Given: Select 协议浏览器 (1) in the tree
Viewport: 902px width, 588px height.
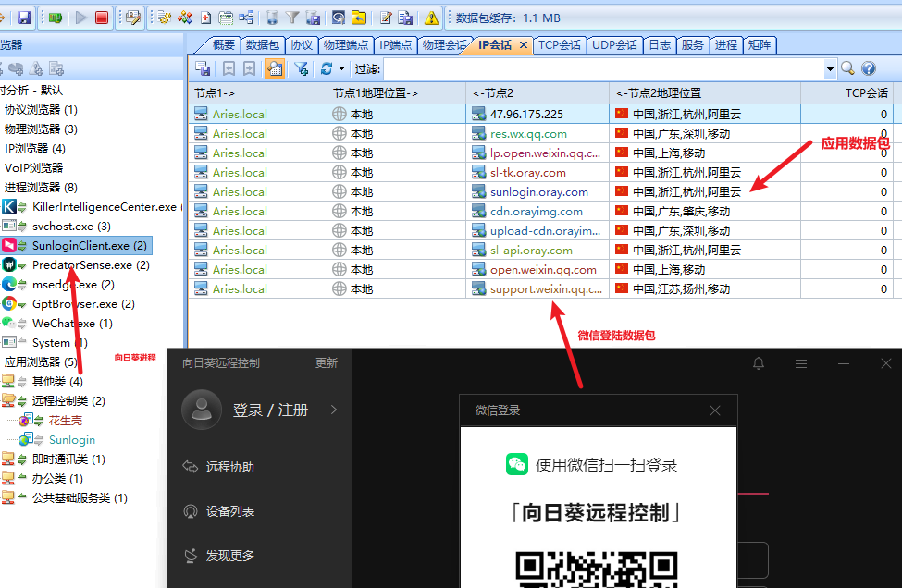Looking at the screenshot, I should (41, 110).
